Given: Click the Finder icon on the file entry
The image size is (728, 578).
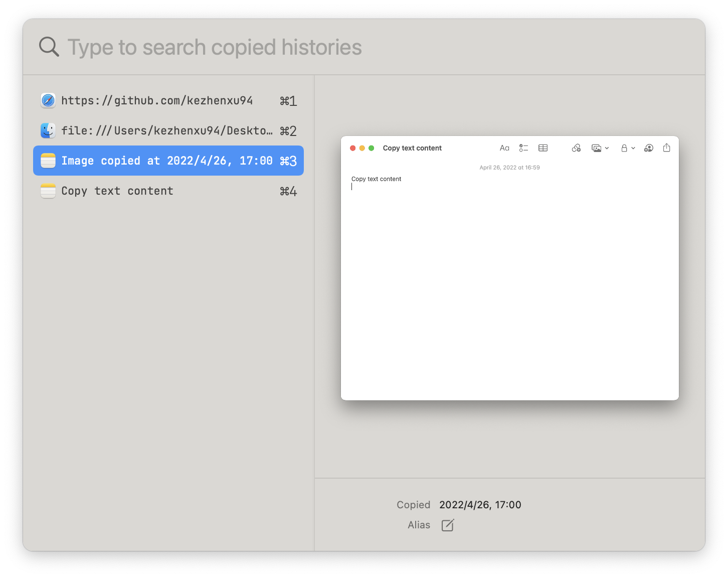Looking at the screenshot, I should (48, 130).
